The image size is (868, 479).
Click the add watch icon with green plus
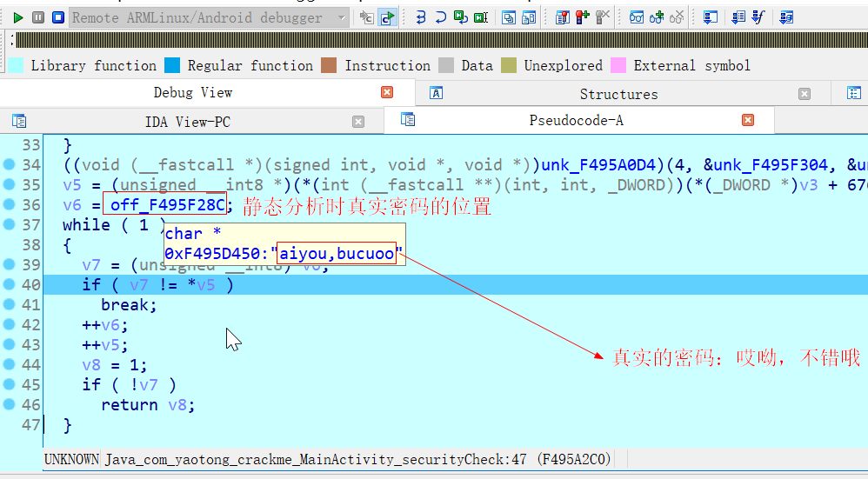click(x=657, y=17)
